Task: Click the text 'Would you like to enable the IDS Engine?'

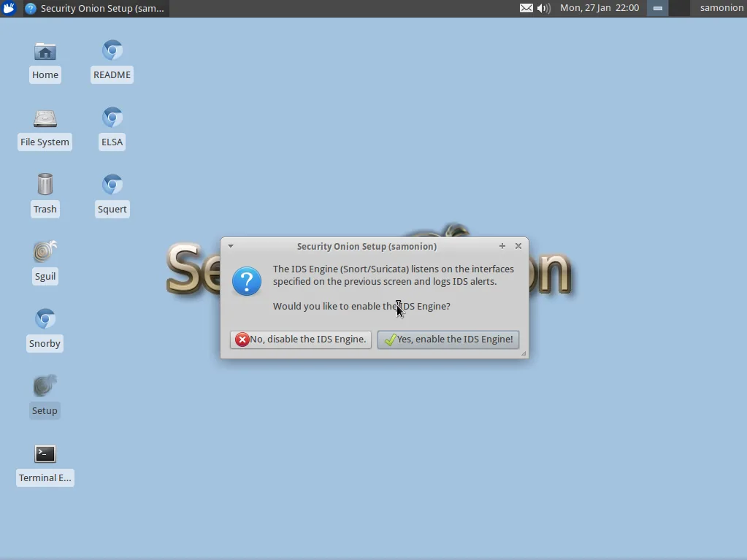Action: pos(361,306)
